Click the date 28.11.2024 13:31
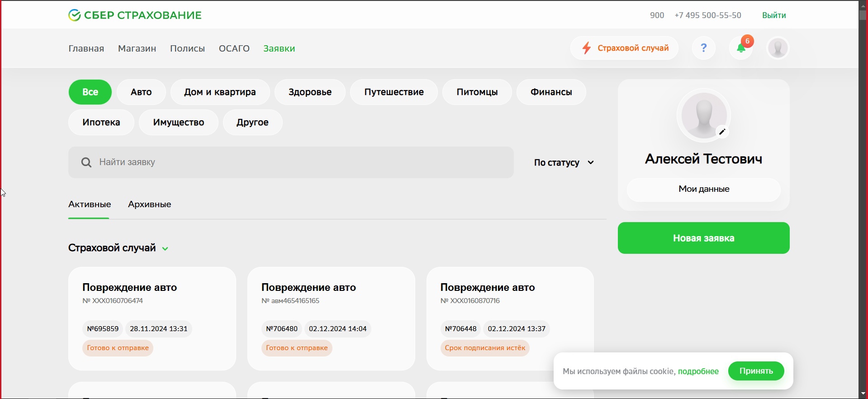 click(159, 329)
